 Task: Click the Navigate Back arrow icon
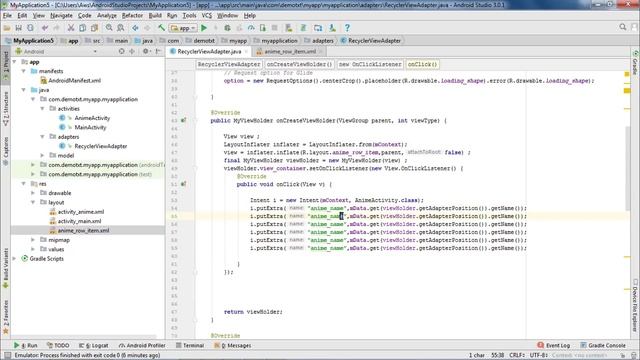coord(135,28)
